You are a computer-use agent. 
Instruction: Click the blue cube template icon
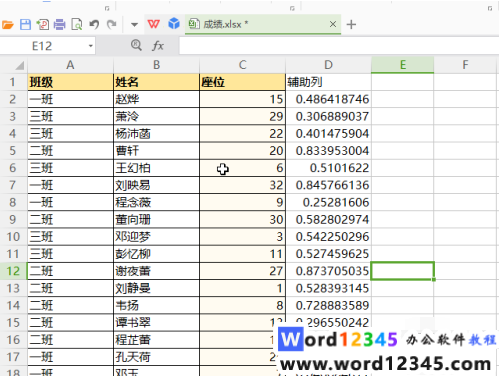click(174, 24)
